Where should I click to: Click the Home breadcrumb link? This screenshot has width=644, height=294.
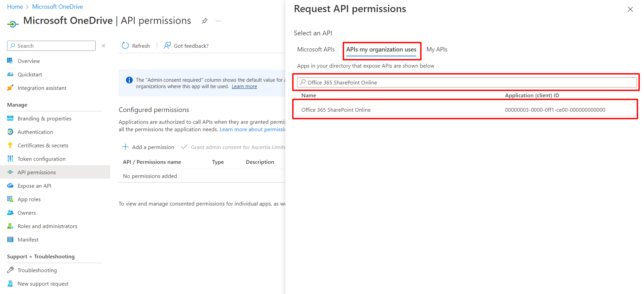pyautogui.click(x=15, y=7)
